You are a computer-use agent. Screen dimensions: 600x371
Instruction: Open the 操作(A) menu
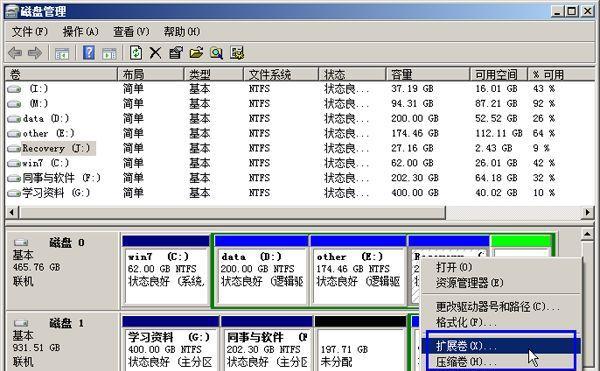pyautogui.click(x=80, y=31)
